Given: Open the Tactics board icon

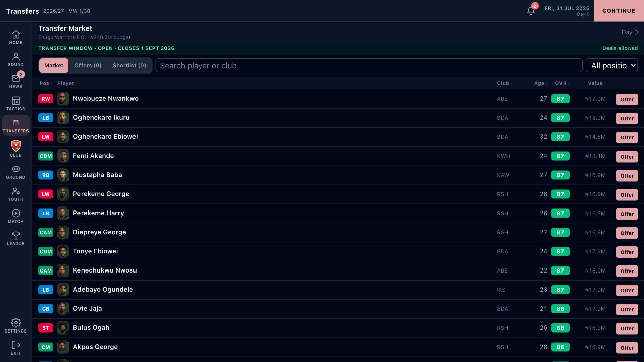Looking at the screenshot, I should pyautogui.click(x=16, y=104).
